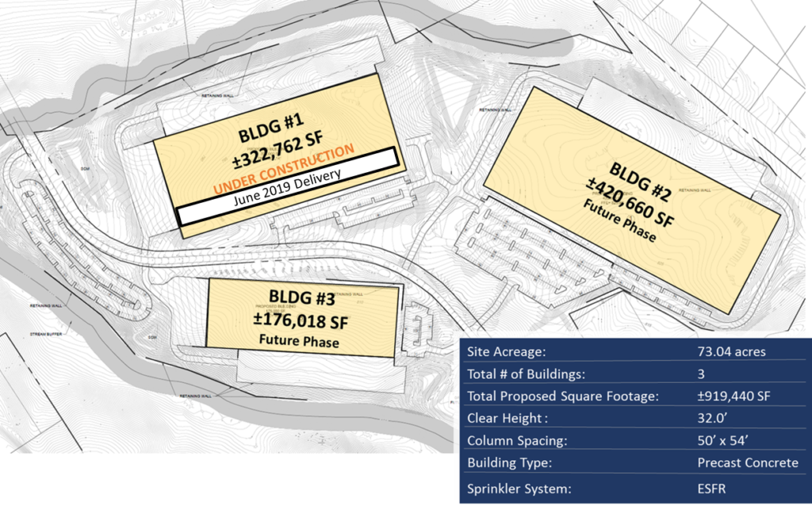Click the 'STREAM BUFFER' map annotation
The image size is (812, 506).
click(45, 335)
